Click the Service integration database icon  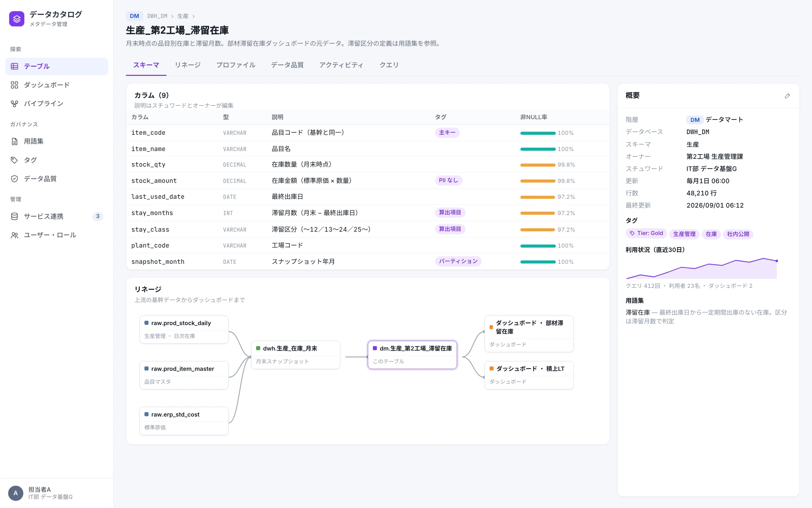point(15,216)
